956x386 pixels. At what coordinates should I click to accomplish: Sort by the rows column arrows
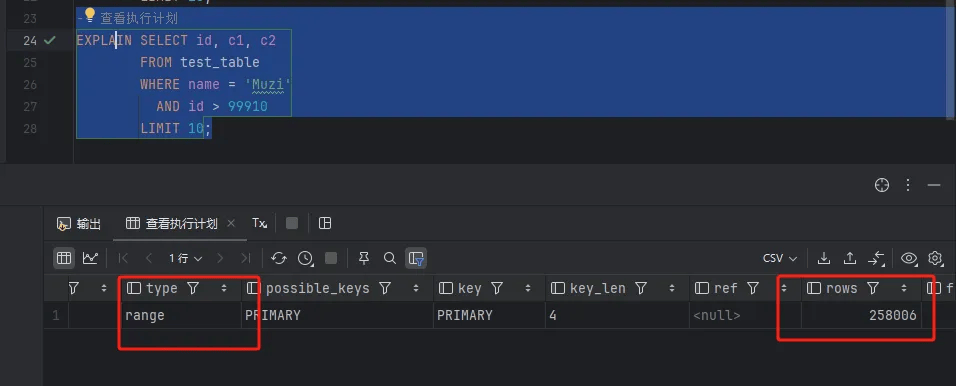[904, 288]
